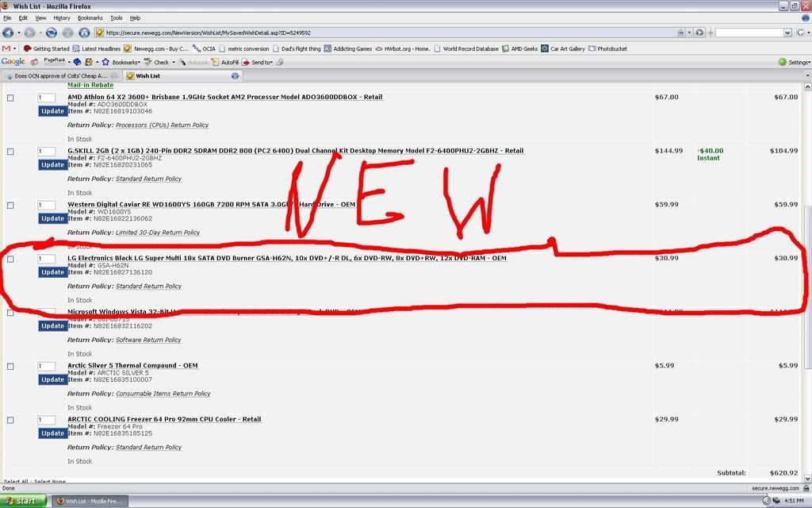This screenshot has width=812, height=508.
Task: Click Update for ARCTIC COOLING Freezer
Action: click(x=53, y=434)
